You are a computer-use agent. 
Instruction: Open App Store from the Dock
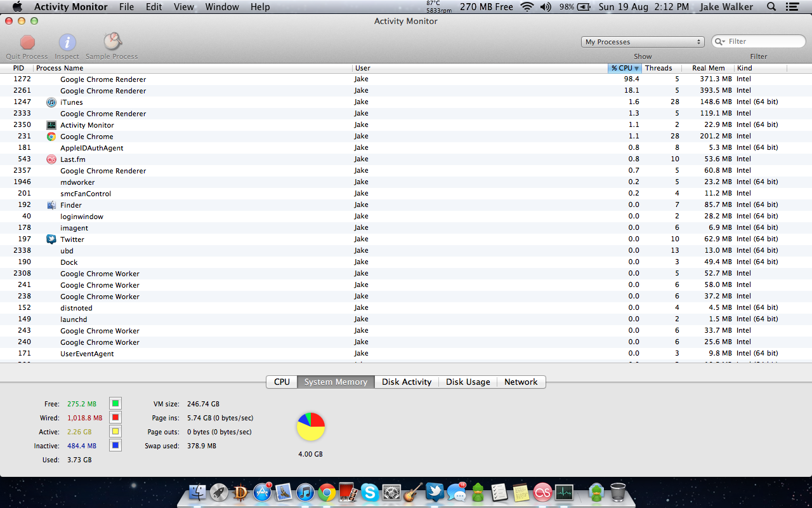coord(263,492)
